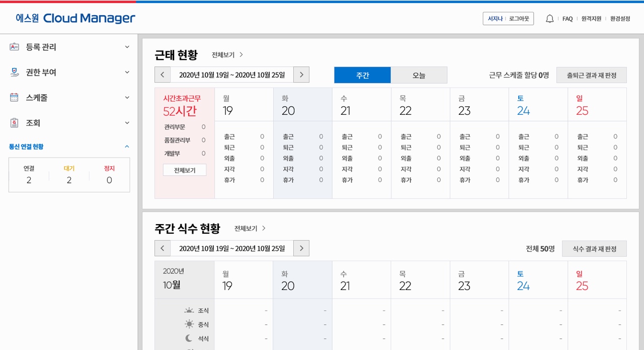Click the 스케줄 calendar icon
The width and height of the screenshot is (644, 350).
tap(14, 98)
